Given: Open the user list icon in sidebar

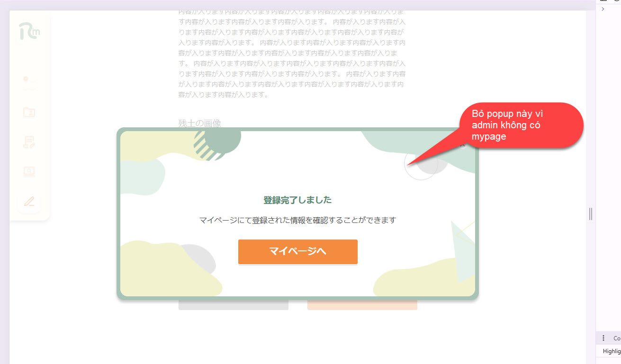Looking at the screenshot, I should [29, 83].
